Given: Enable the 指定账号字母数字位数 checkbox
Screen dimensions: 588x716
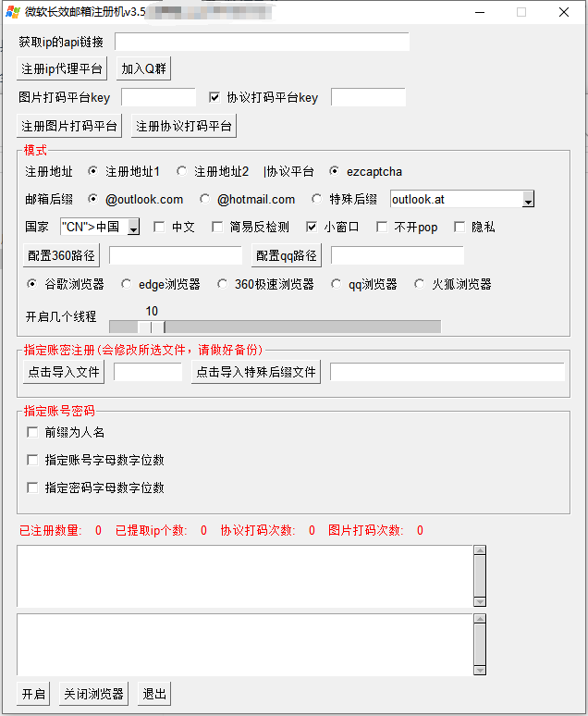Looking at the screenshot, I should pos(32,460).
